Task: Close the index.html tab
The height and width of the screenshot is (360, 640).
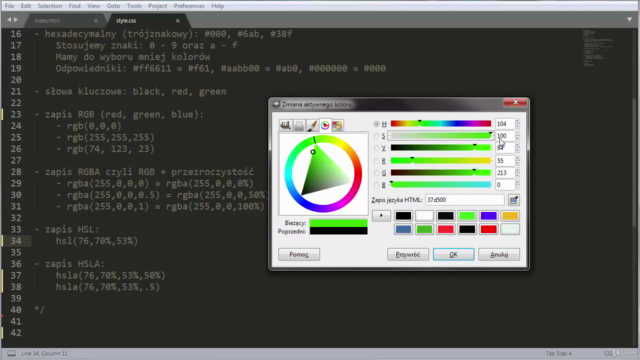Action: 96,20
